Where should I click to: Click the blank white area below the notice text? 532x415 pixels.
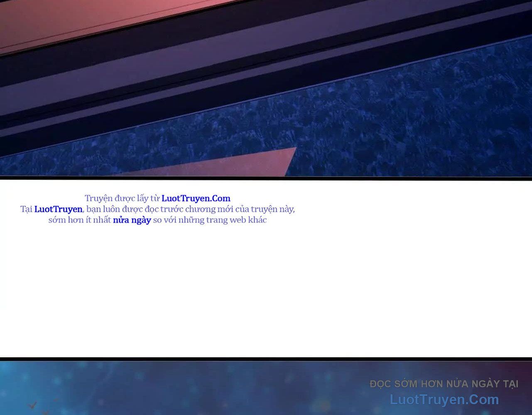coord(266,290)
